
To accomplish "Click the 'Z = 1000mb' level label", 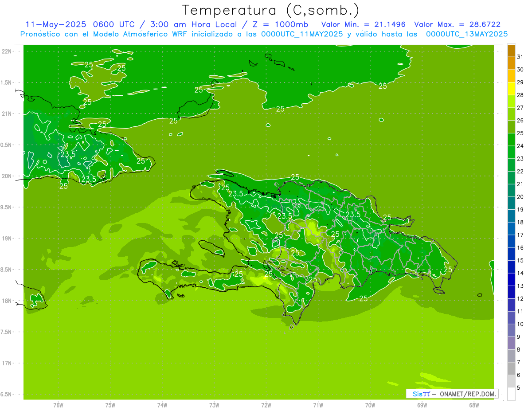I will point(281,24).
